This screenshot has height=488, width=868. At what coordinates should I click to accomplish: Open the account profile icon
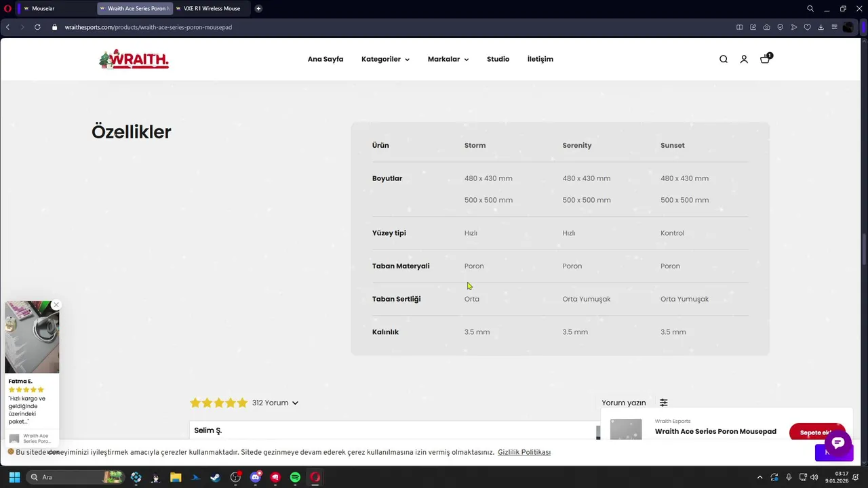pyautogui.click(x=744, y=59)
